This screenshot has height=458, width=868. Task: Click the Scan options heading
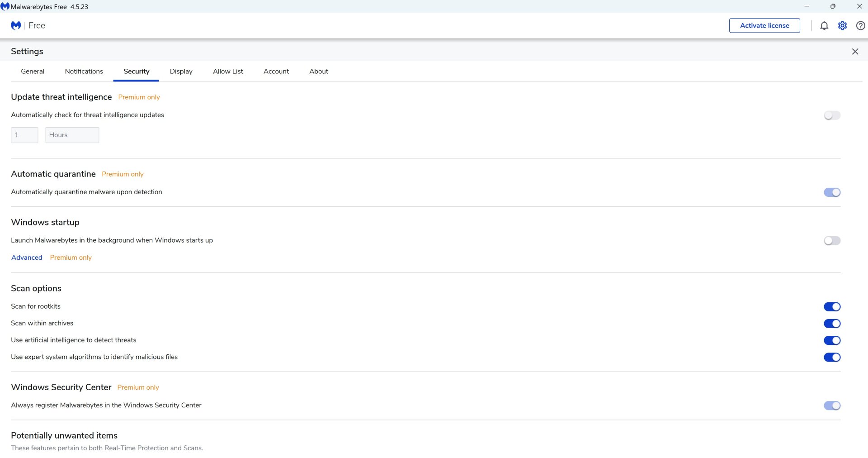coord(36,288)
